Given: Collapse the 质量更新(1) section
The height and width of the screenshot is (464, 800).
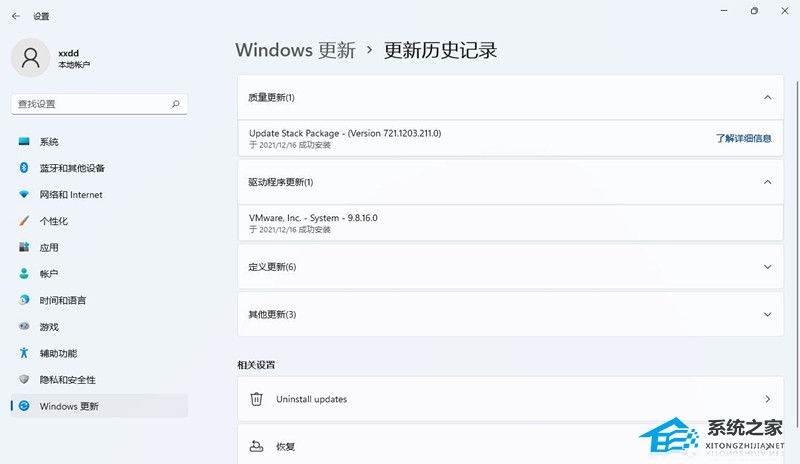Looking at the screenshot, I should (767, 98).
